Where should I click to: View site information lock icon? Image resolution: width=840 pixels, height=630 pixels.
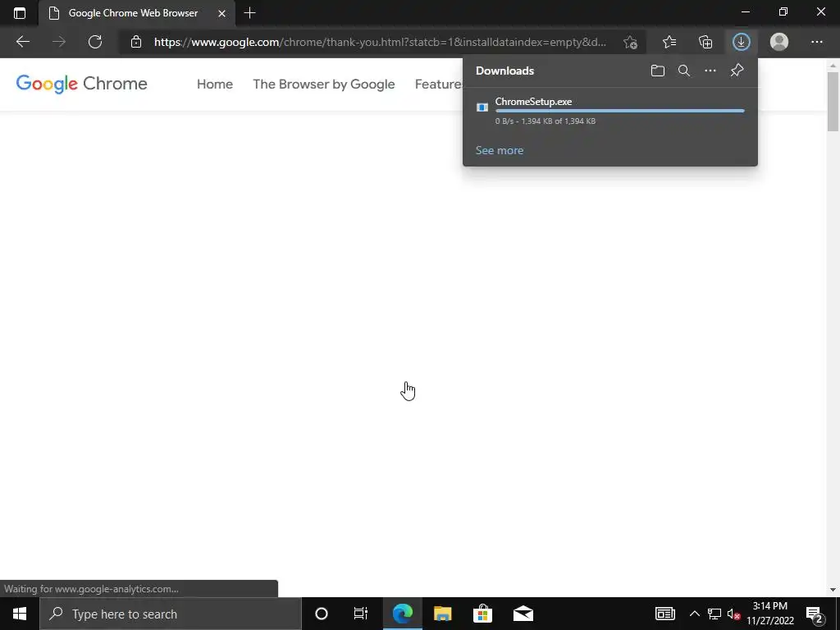point(136,42)
